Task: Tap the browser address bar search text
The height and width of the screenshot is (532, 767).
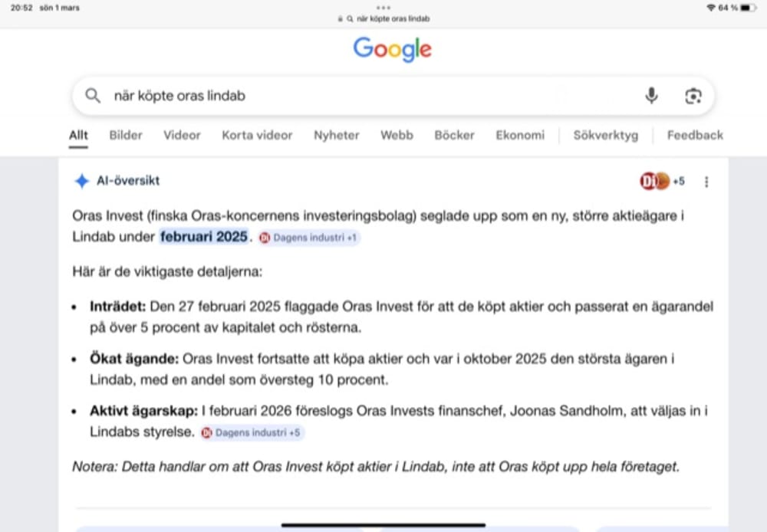Action: pos(393,19)
